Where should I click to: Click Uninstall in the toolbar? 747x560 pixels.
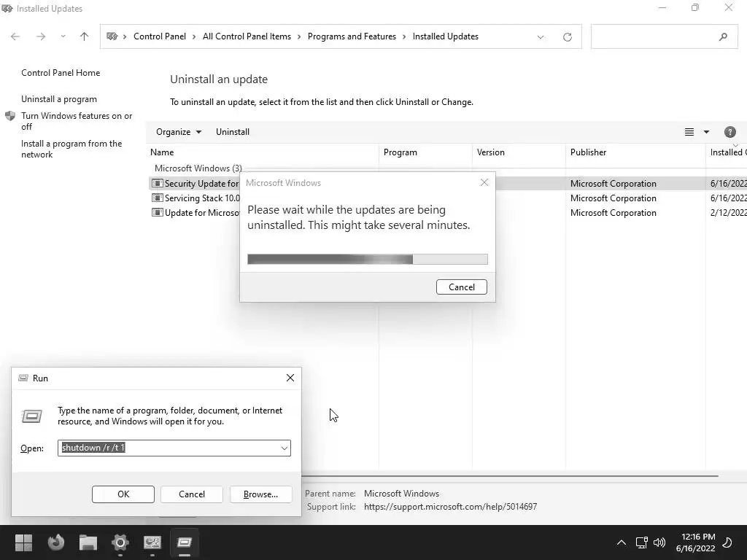(233, 132)
